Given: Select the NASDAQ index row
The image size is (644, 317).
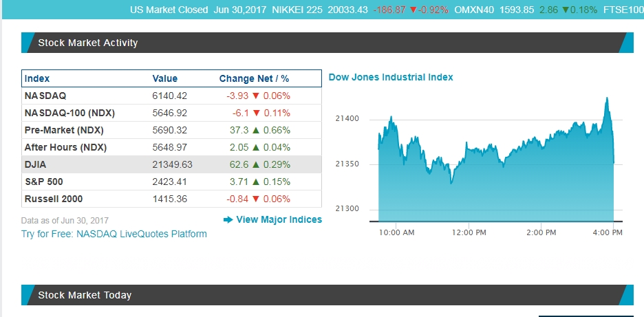Looking at the screenshot, I should [45, 96].
